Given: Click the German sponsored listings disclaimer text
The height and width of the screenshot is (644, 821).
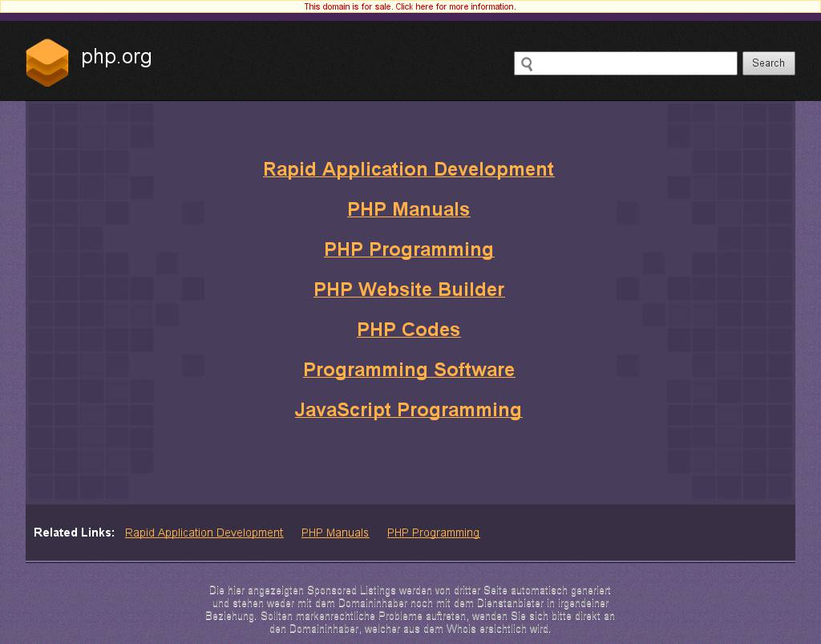Looking at the screenshot, I should [x=410, y=610].
